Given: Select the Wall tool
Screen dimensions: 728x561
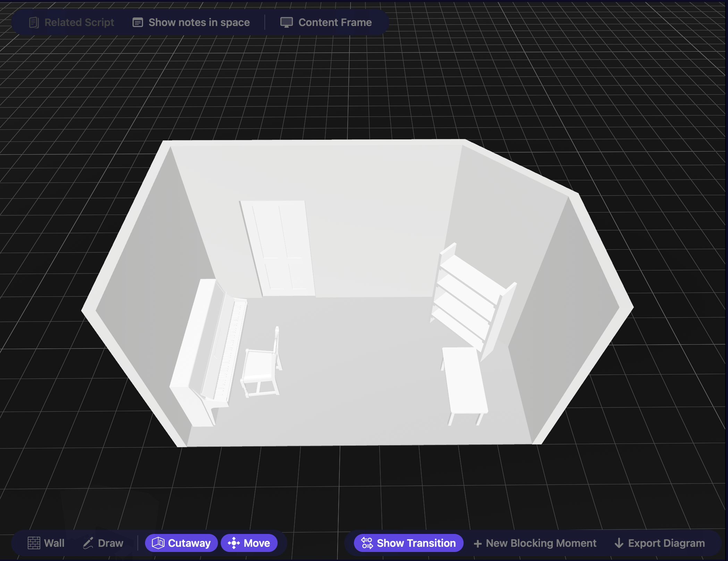Looking at the screenshot, I should point(46,543).
